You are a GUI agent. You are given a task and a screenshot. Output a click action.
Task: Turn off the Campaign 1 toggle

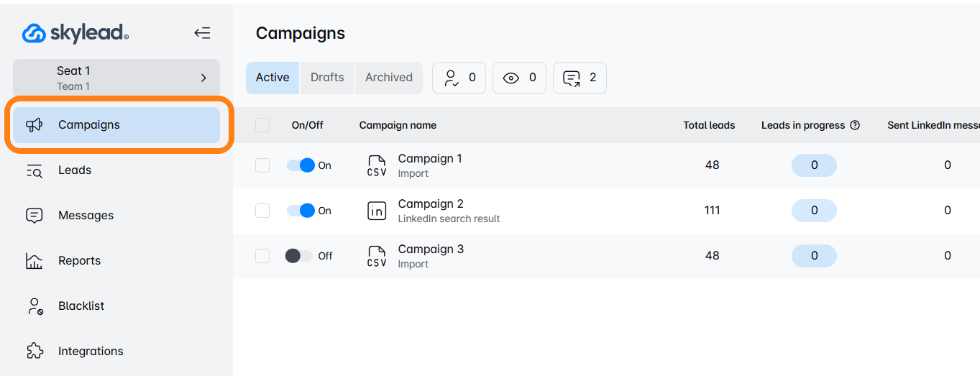[x=301, y=165]
